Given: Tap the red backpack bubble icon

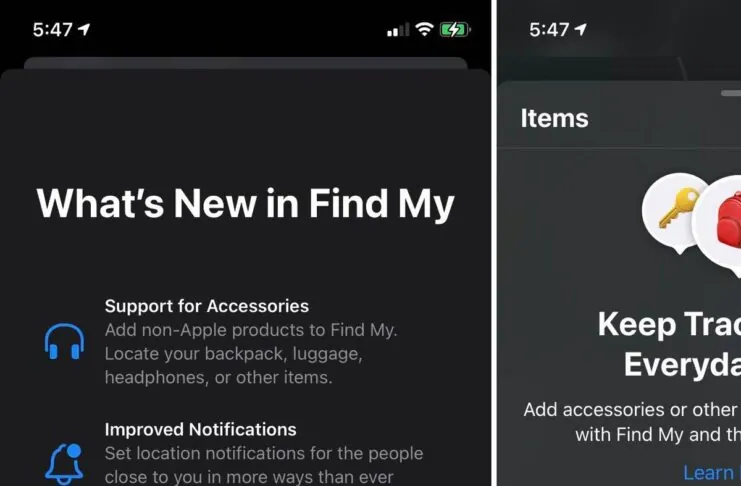Looking at the screenshot, I should tap(719, 226).
